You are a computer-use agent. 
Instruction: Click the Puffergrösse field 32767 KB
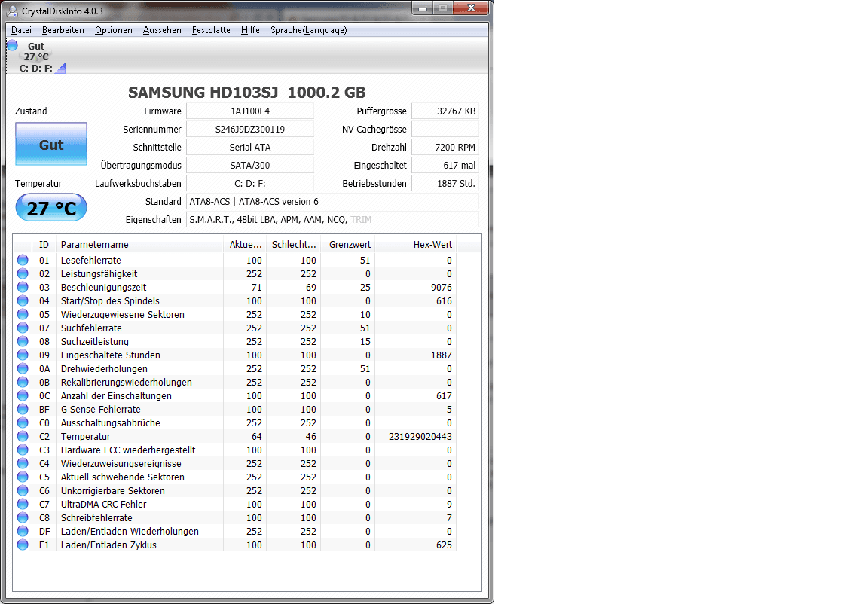click(445, 111)
